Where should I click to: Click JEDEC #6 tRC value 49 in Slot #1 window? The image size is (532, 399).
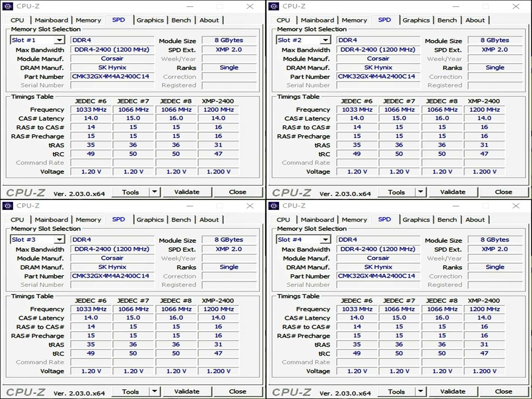[x=91, y=154]
